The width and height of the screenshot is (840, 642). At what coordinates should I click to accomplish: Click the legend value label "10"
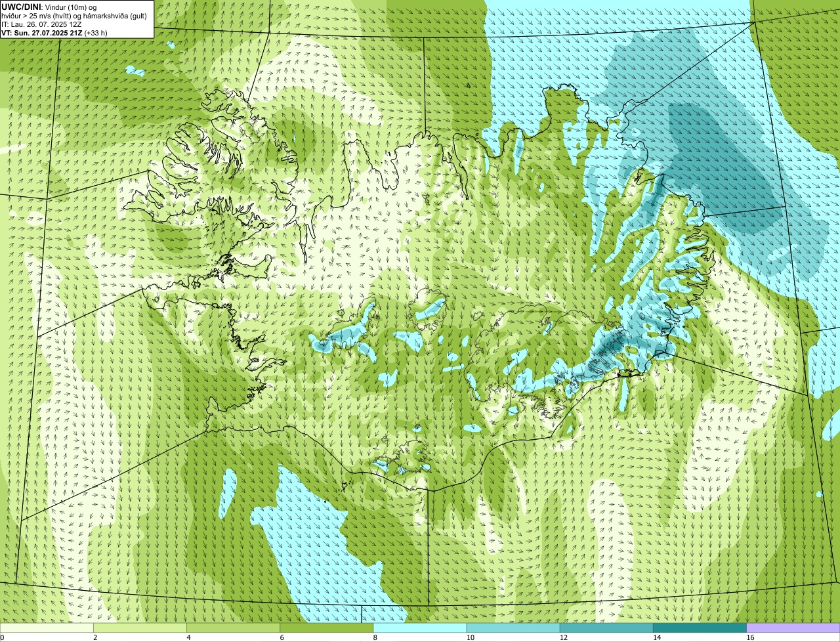pos(471,637)
